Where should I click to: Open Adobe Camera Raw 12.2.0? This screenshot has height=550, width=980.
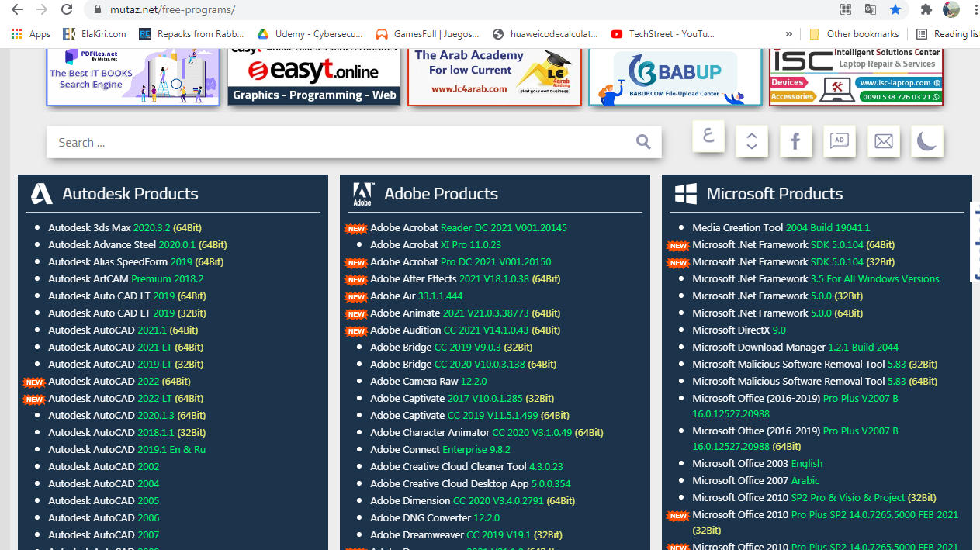tap(428, 381)
